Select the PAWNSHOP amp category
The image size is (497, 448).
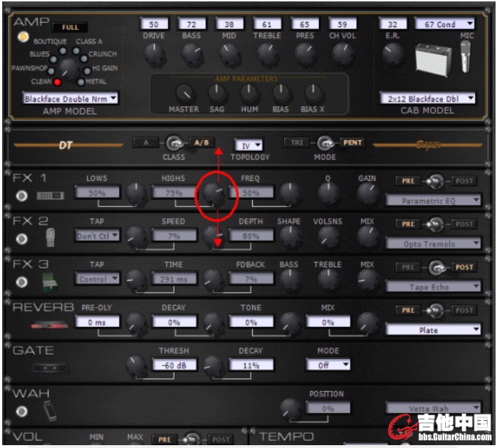click(51, 71)
